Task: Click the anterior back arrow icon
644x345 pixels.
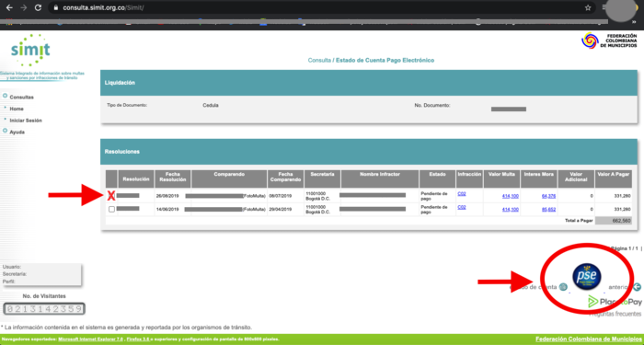Action: coord(637,287)
